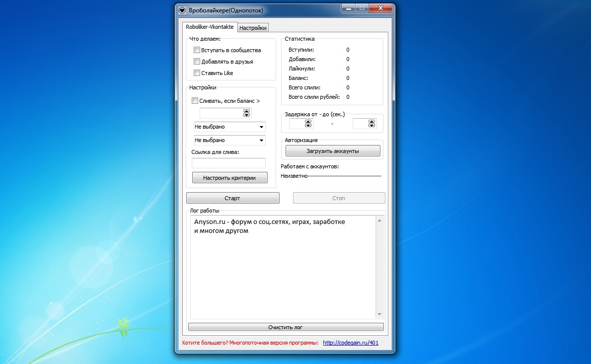
Task: Click the Вступили: statistic label
Action: point(301,50)
